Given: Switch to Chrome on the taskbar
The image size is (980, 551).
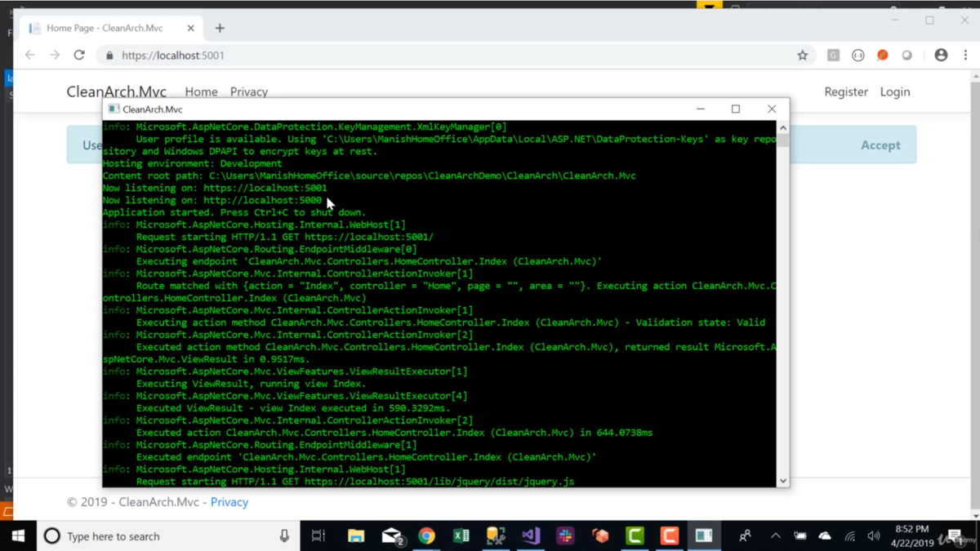Looking at the screenshot, I should coord(426,536).
